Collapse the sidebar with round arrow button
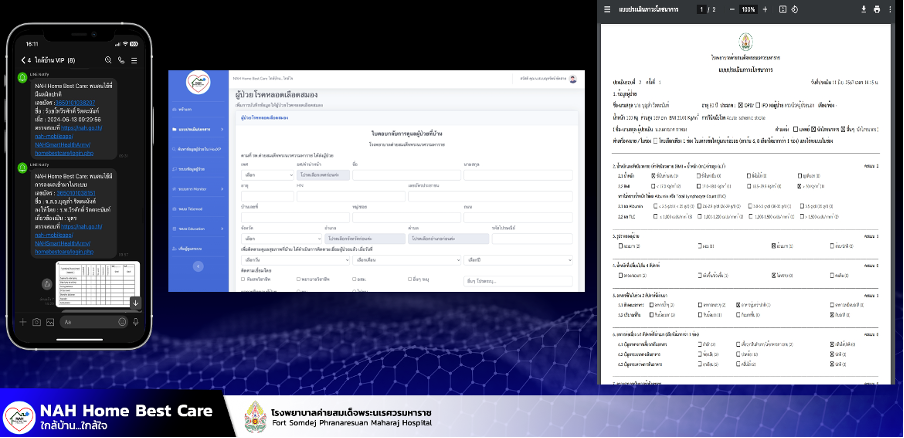904x438 pixels. click(x=197, y=266)
